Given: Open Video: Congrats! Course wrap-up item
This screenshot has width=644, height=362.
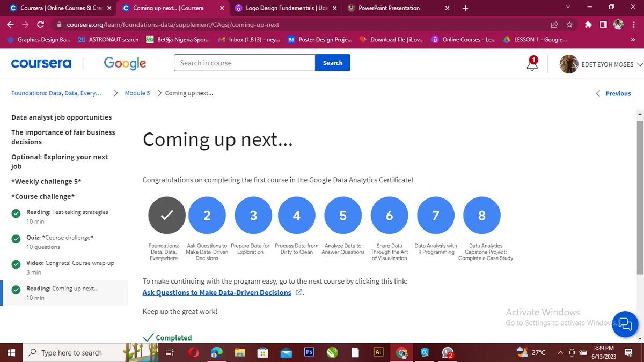Looking at the screenshot, I should click(x=64, y=268).
